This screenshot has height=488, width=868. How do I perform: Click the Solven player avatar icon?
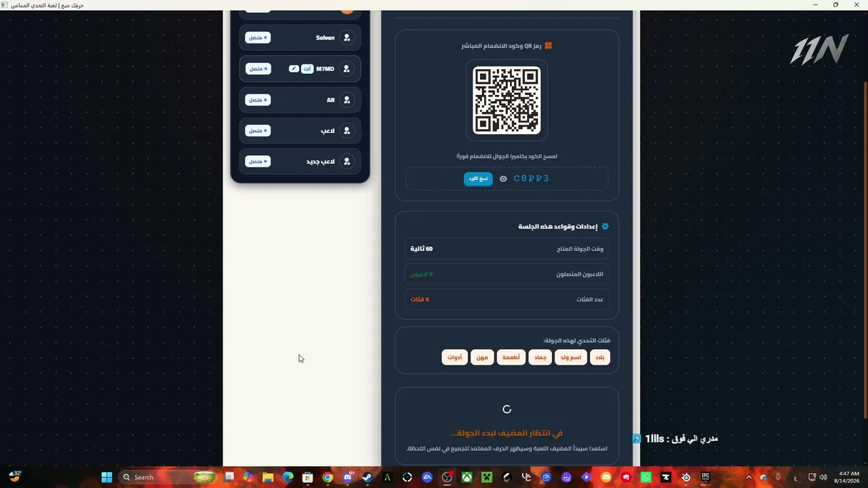347,37
